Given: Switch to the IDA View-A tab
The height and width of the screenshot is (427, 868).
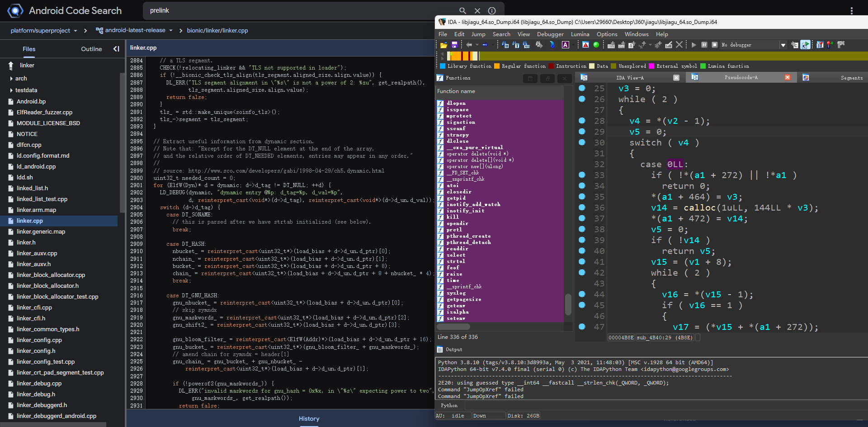Looking at the screenshot, I should pyautogui.click(x=629, y=78).
